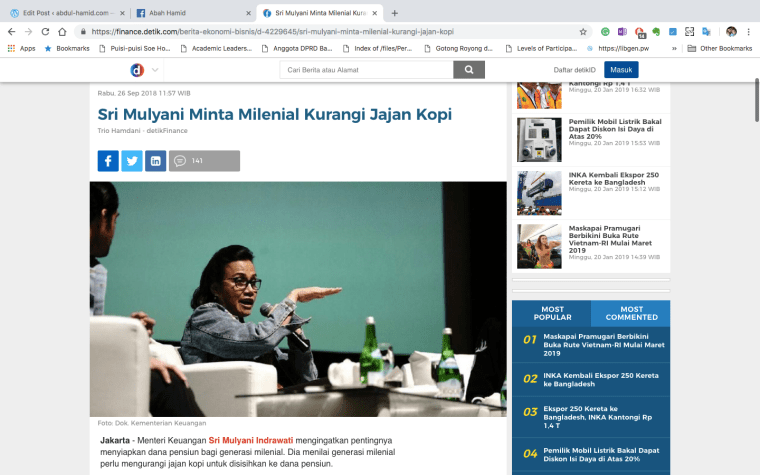Viewport: 760px width, 475px height.
Task: Go back with the browser back arrow
Action: coord(12,32)
